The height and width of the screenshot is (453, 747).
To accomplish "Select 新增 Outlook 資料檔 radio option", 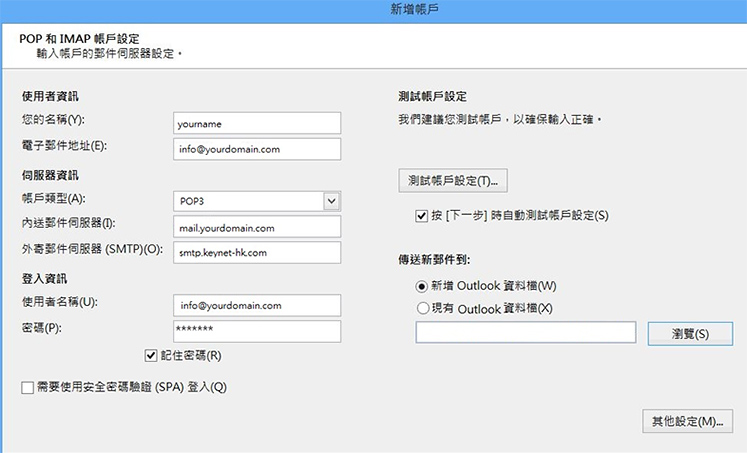I will coord(422,287).
